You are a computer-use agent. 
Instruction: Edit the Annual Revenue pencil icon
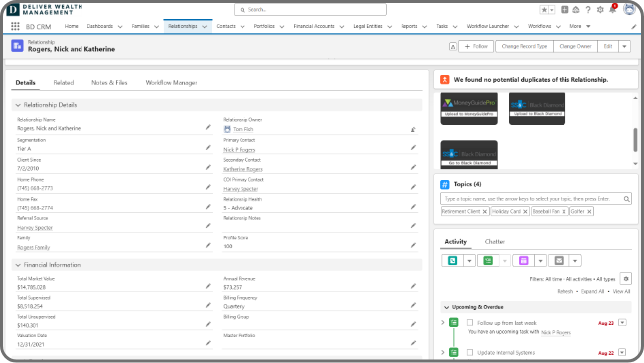click(x=413, y=286)
